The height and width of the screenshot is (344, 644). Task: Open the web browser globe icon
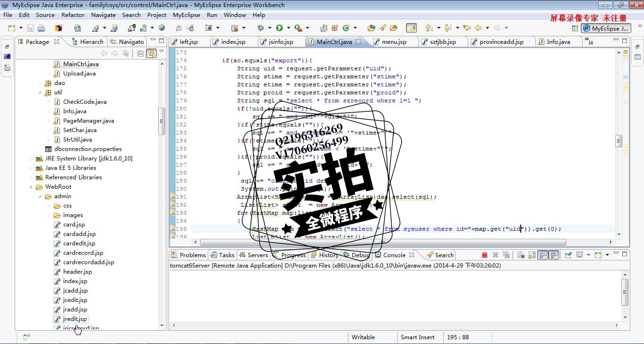(161, 28)
